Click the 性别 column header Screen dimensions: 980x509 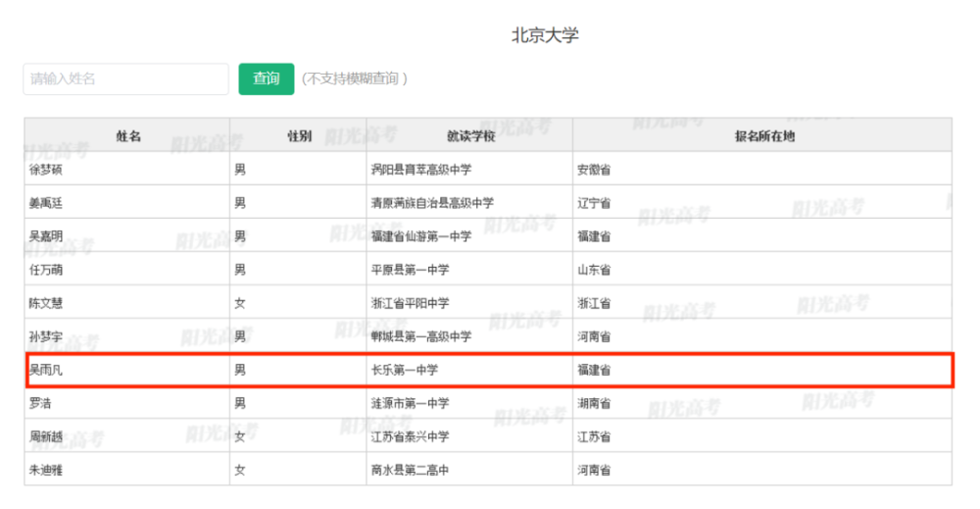(299, 136)
